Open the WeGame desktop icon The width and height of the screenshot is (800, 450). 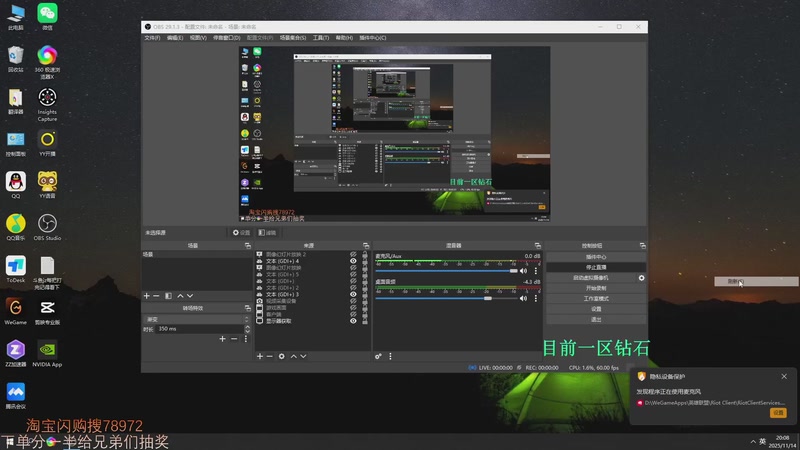[x=16, y=311]
